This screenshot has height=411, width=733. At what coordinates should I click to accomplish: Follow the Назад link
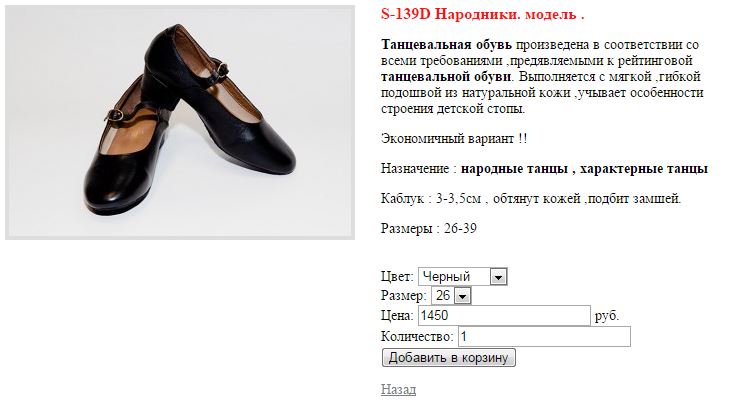(x=398, y=389)
